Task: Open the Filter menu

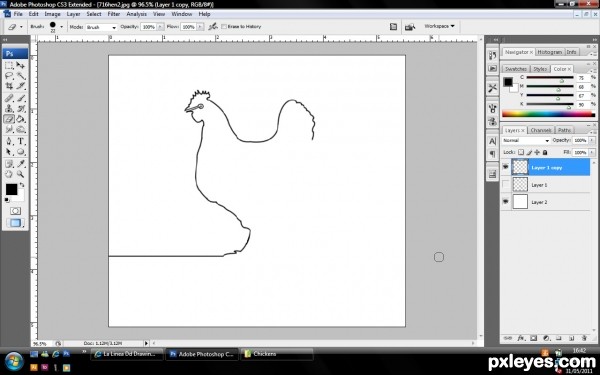Action: 114,14
